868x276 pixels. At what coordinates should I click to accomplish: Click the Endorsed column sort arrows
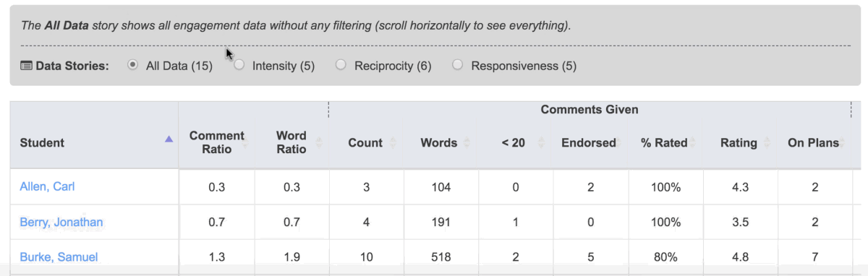(620, 143)
